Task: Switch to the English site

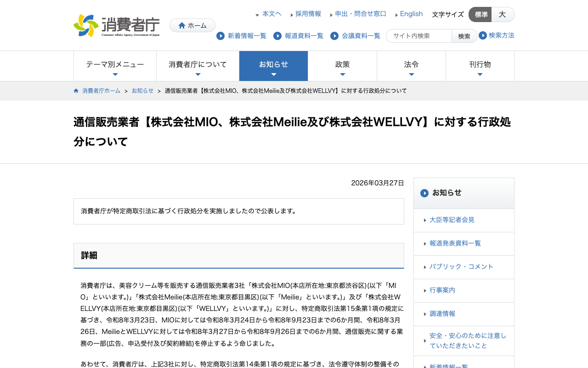Action: [x=411, y=14]
